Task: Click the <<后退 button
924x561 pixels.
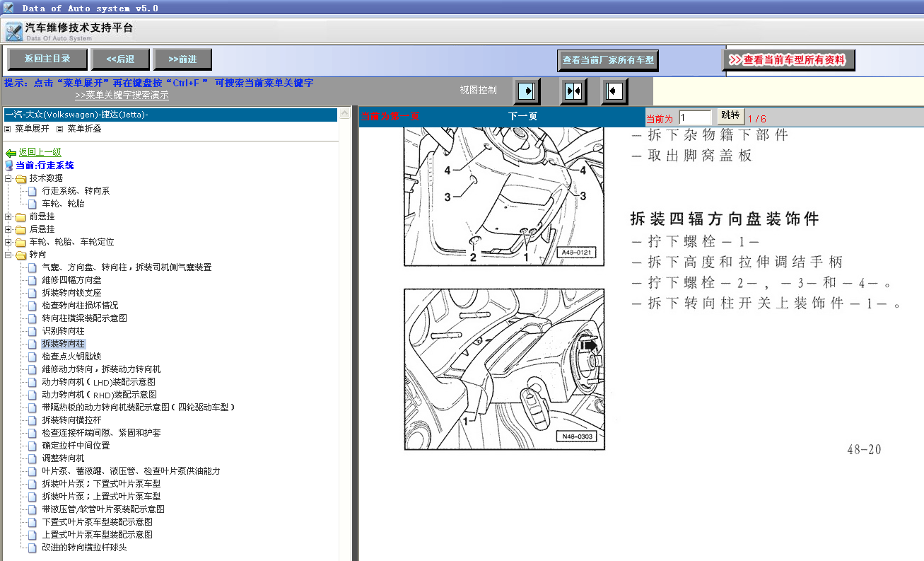Action: (120, 59)
